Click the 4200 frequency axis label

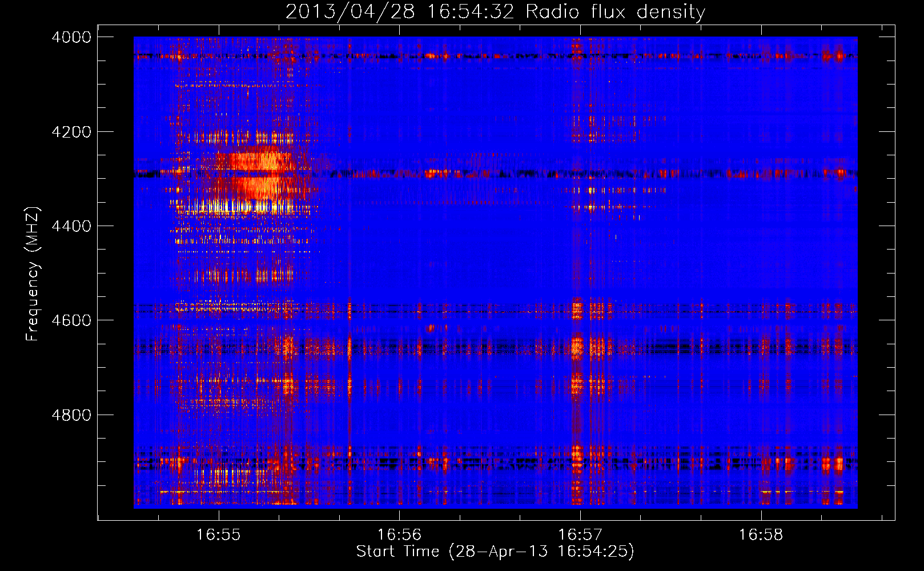71,132
